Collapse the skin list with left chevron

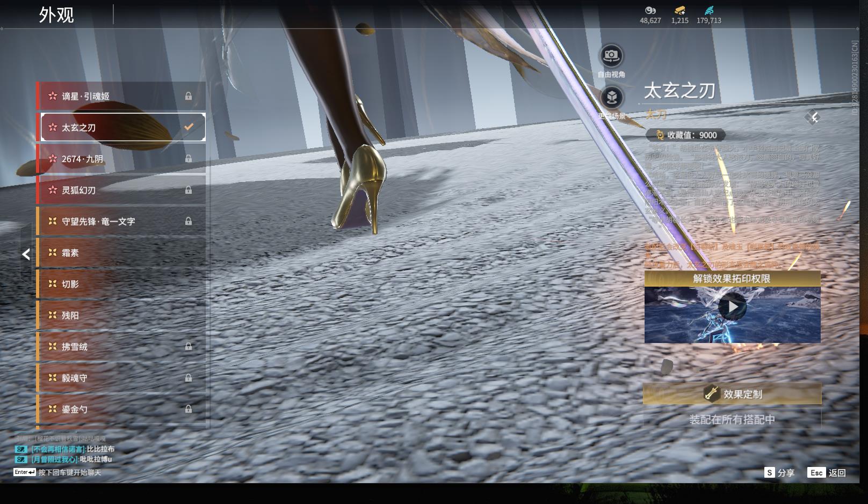(x=26, y=254)
